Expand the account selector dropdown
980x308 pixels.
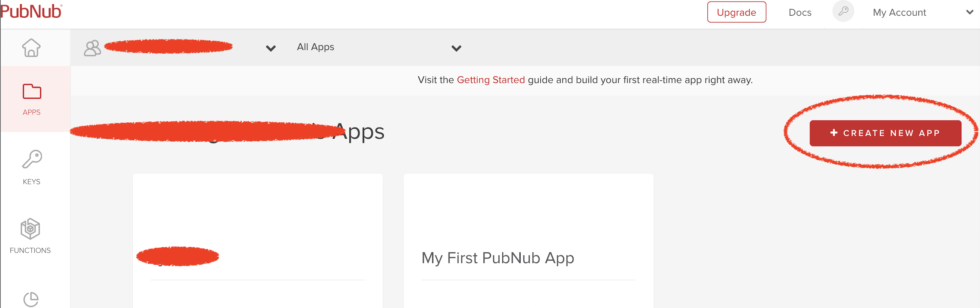[270, 48]
